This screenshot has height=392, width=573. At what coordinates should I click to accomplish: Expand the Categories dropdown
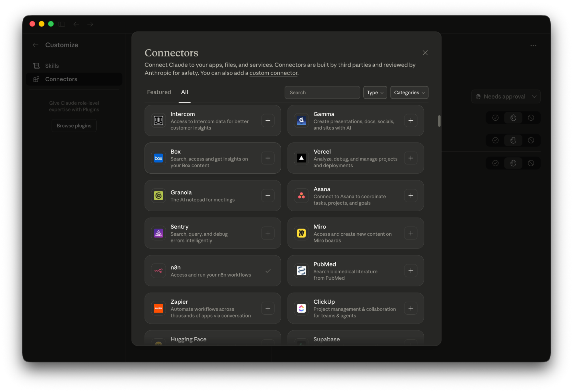[409, 93]
